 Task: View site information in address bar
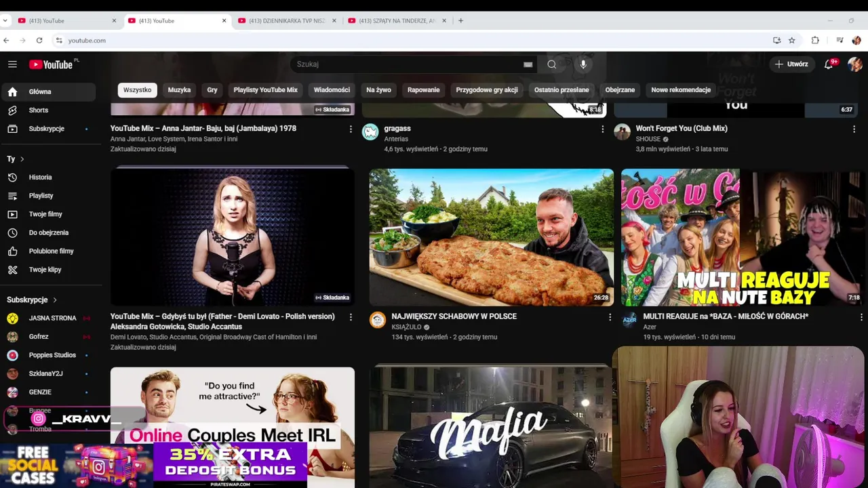(x=59, y=41)
